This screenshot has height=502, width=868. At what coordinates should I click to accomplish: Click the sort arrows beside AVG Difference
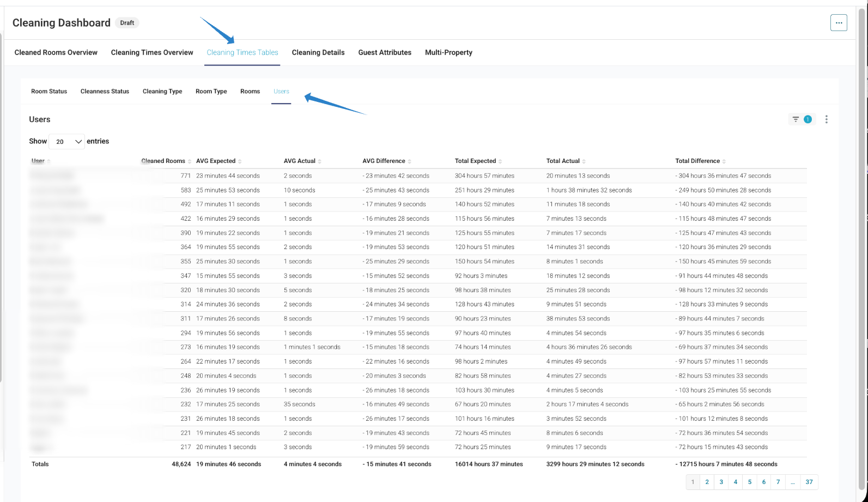[x=410, y=161]
